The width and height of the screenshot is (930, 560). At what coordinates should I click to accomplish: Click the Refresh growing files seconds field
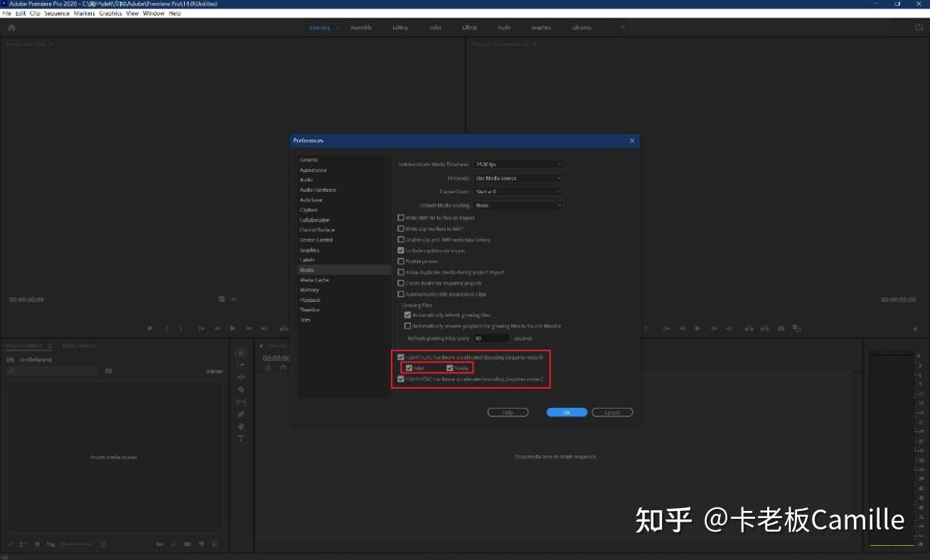coord(491,338)
